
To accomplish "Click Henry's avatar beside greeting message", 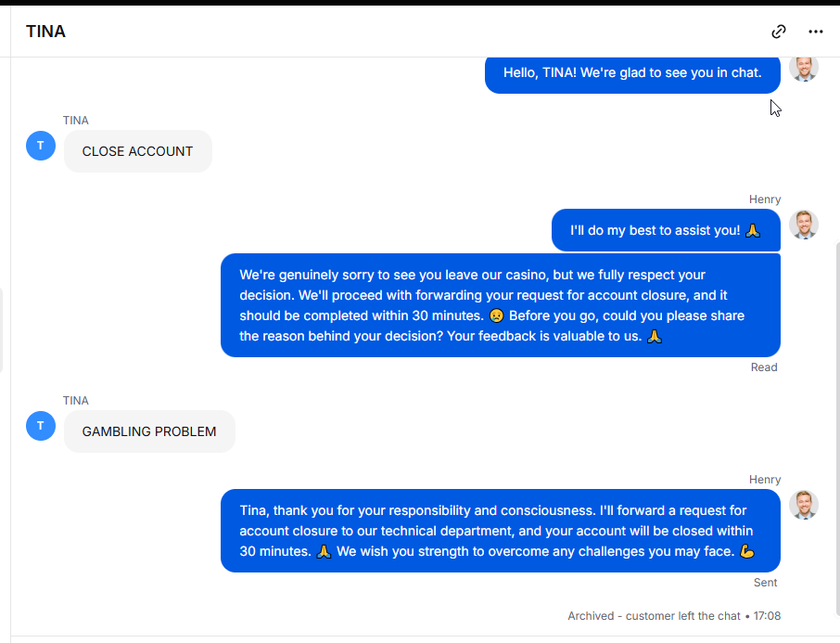I will point(804,69).
